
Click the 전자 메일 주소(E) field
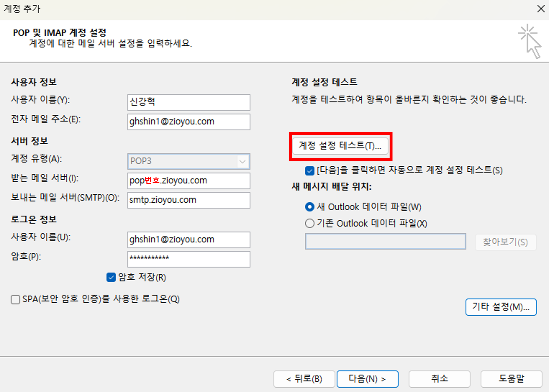[x=189, y=122]
